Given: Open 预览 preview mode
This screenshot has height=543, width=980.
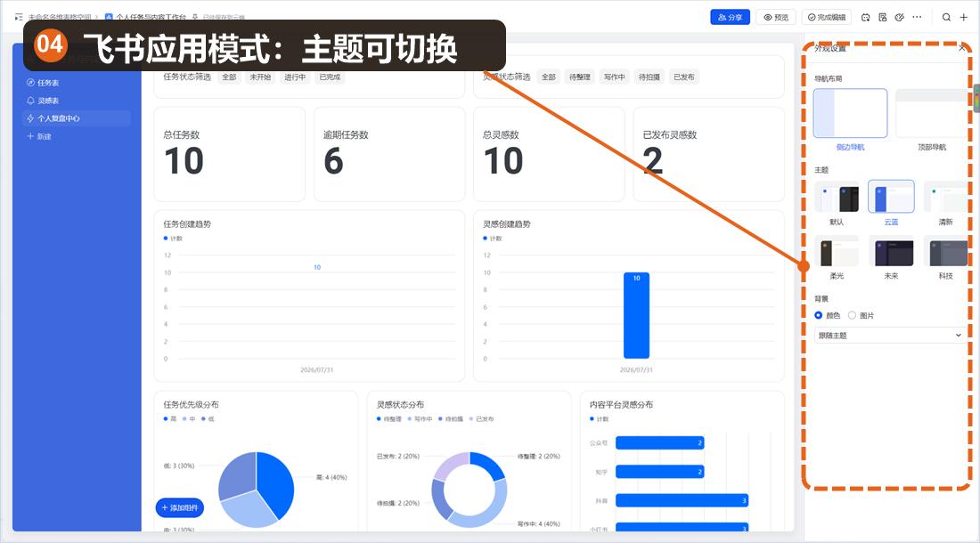Looking at the screenshot, I should [x=776, y=18].
